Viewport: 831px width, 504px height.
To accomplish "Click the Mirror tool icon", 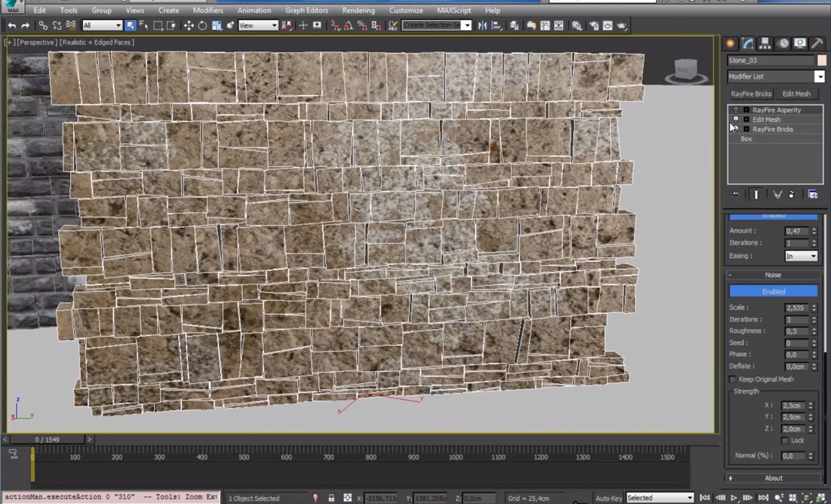I will coord(482,25).
